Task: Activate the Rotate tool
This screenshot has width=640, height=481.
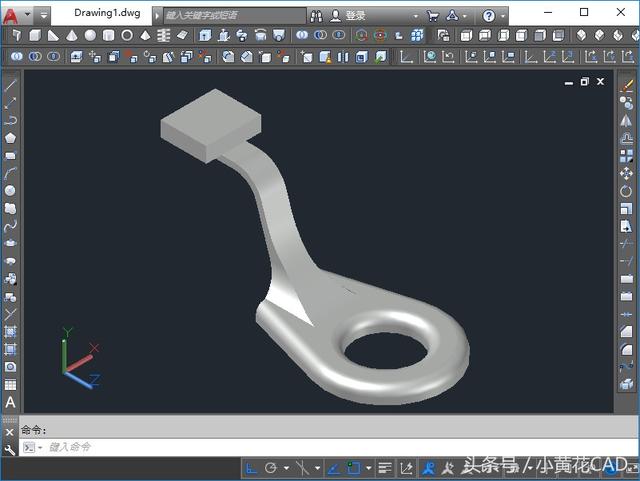Action: tap(627, 191)
